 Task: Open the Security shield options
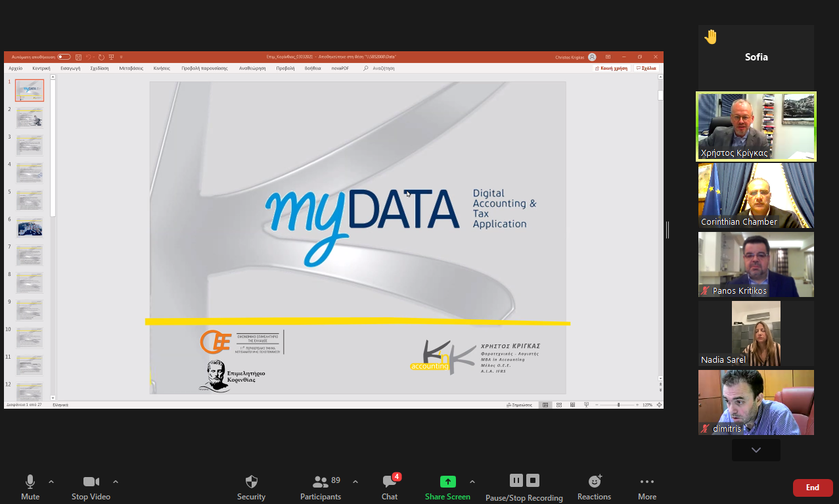tap(251, 488)
